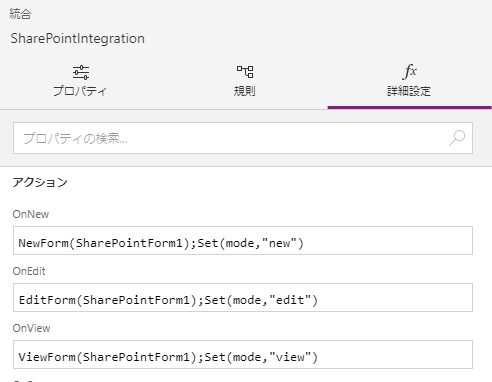The image size is (492, 382).
Task: Place cursor on NewForm in OnNew formula
Action: (43, 243)
